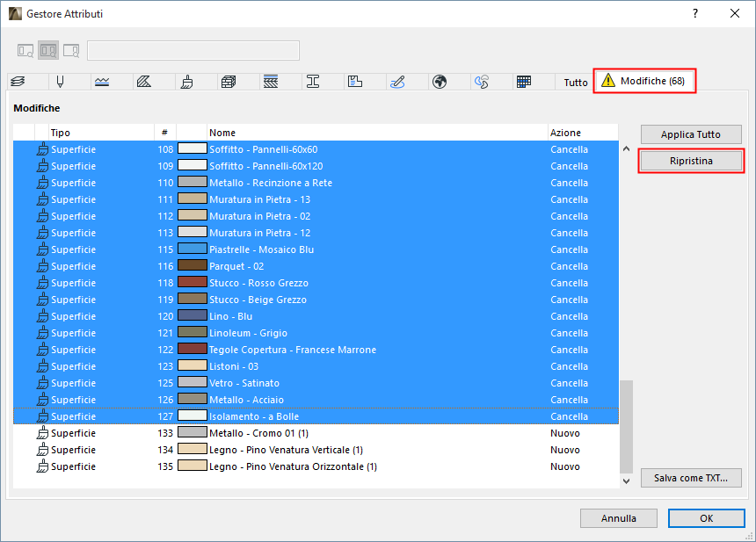Click the surface icon of row 133
The width and height of the screenshot is (756, 542).
click(42, 433)
